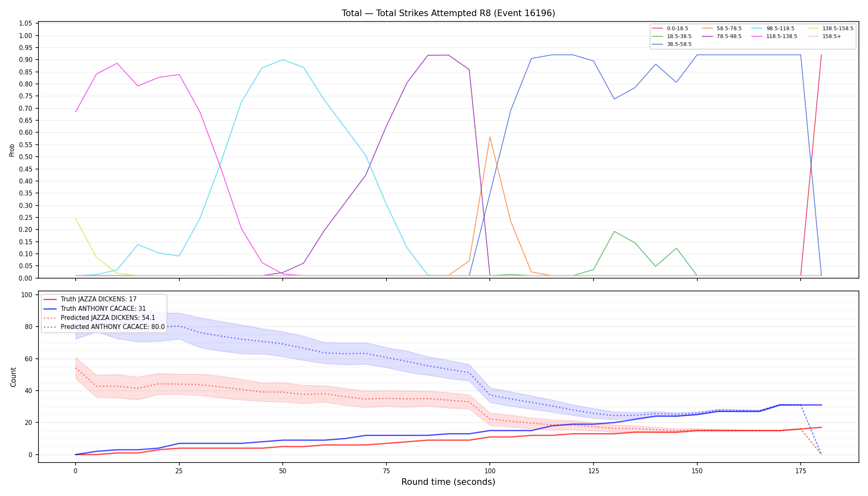Click the '0.00' Prob axis tick label
This screenshot has height=496, width=868.
[x=26, y=278]
